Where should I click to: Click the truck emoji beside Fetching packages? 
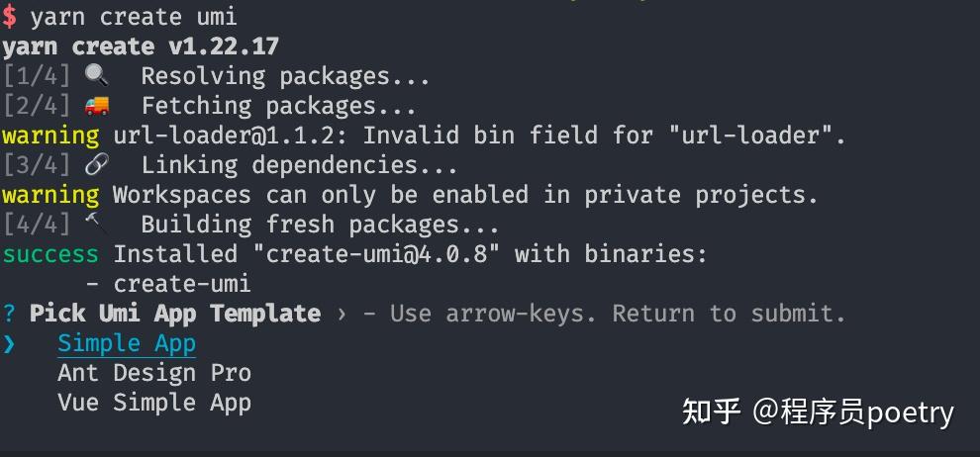click(x=96, y=106)
